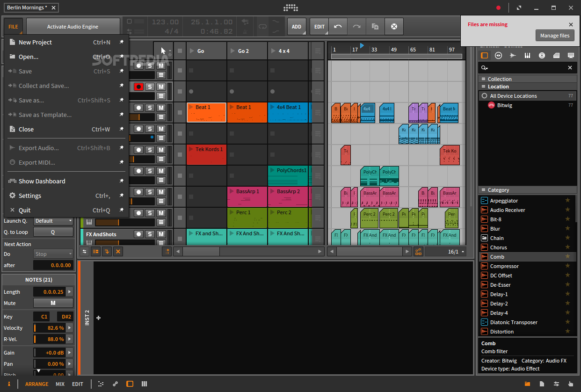The width and height of the screenshot is (581, 392).
Task: Favorite the Comb device star
Action: pos(568,256)
